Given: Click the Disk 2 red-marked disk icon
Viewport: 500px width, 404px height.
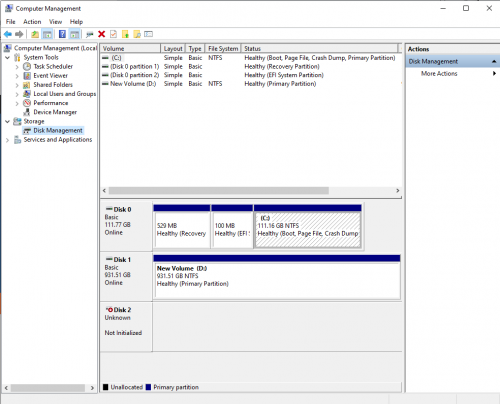Looking at the screenshot, I should [109, 310].
